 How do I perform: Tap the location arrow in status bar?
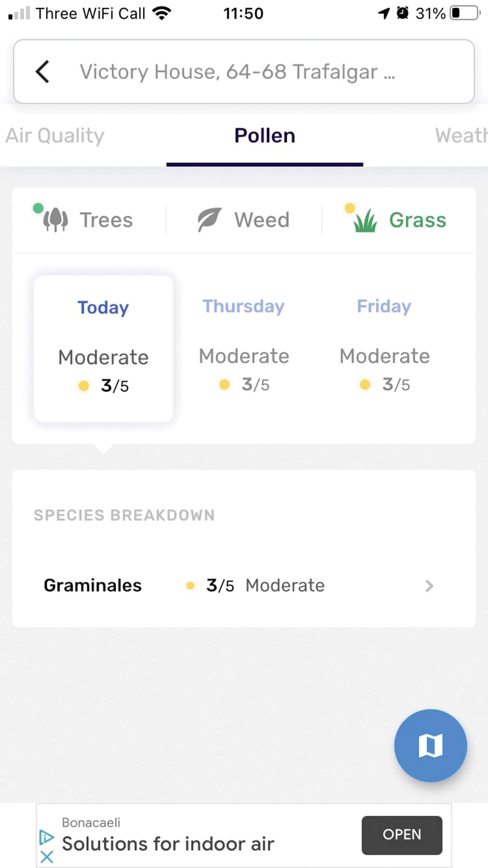coord(384,14)
